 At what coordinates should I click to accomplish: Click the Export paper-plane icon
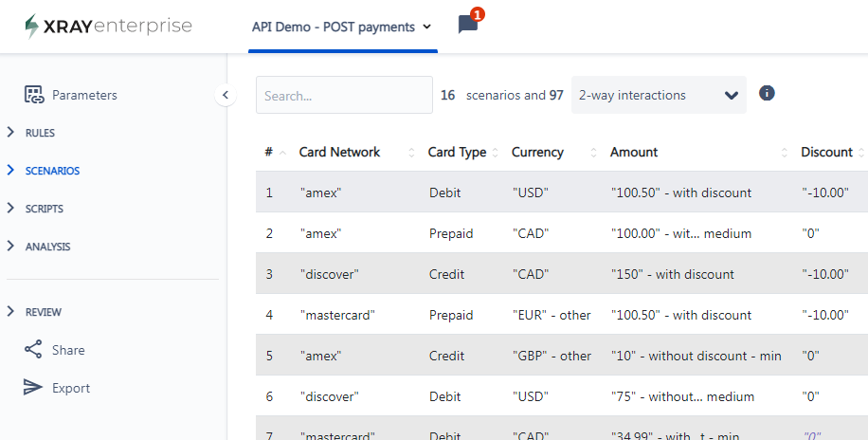click(x=33, y=387)
